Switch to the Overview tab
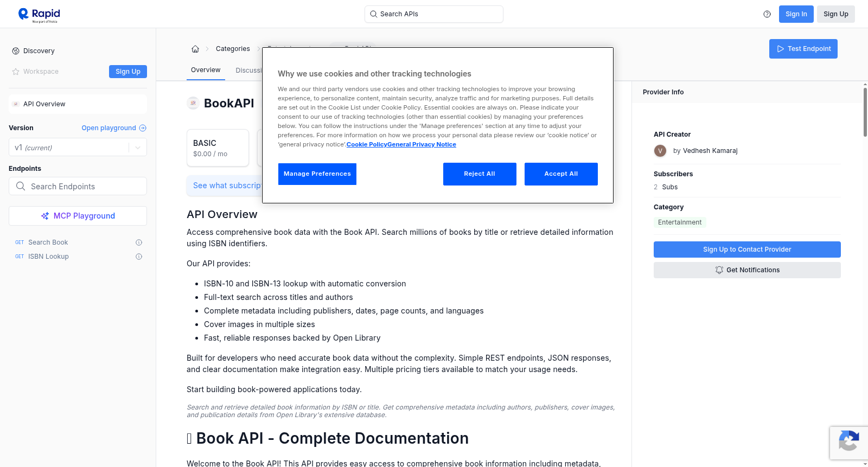Viewport: 868px width, 467px height. pos(206,70)
